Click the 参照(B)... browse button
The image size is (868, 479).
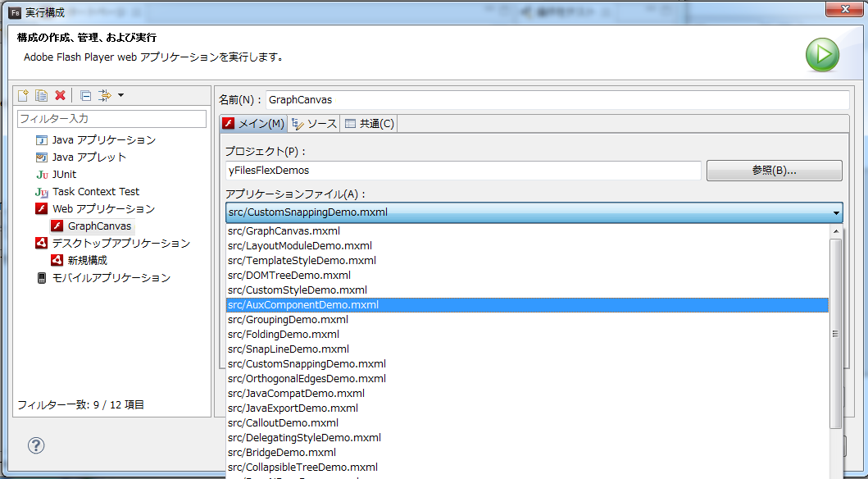774,171
